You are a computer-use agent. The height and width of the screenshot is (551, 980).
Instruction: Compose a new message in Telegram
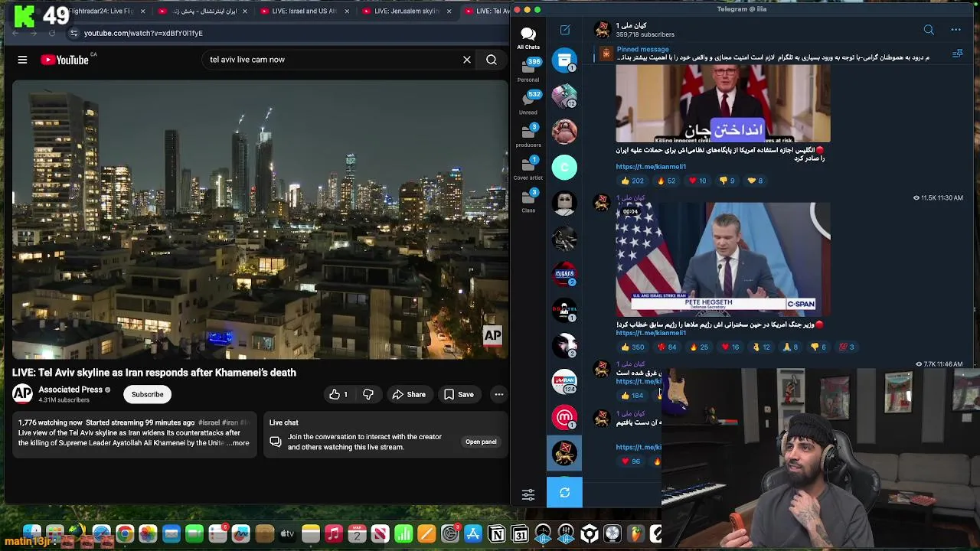click(565, 30)
